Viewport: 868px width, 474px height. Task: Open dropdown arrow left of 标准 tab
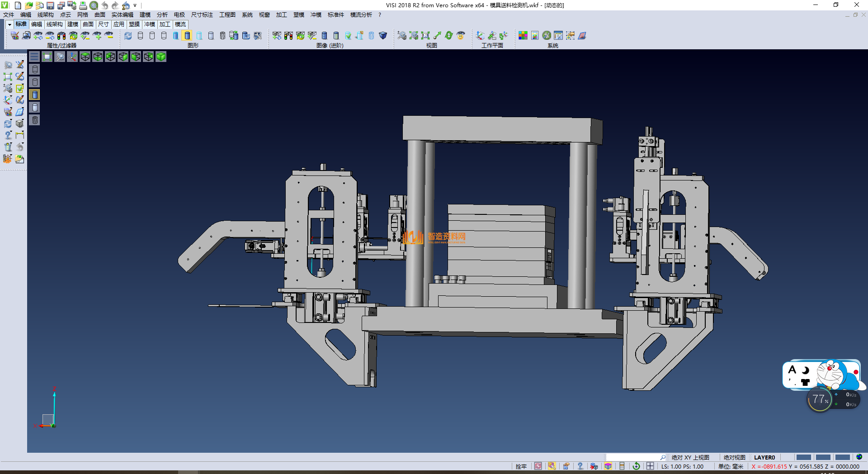pyautogui.click(x=9, y=24)
